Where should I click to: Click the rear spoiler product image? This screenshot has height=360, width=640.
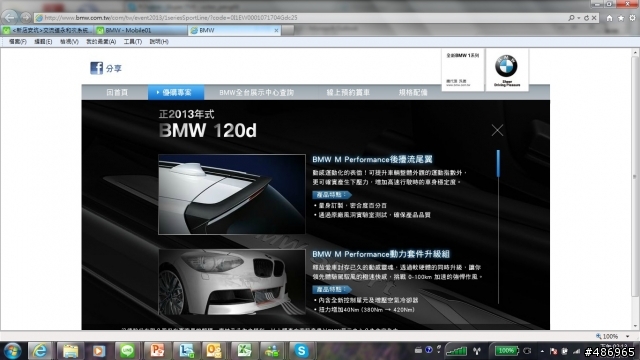[x=232, y=194]
